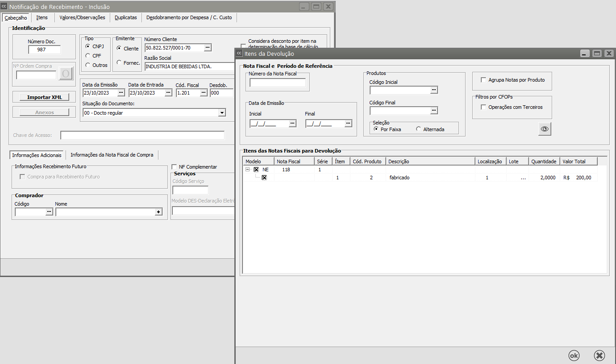Toggle NF Complementar checkbox
616x364 pixels.
[175, 167]
